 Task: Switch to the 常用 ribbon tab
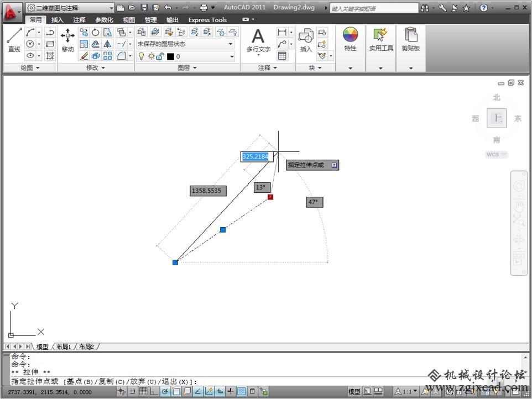[x=35, y=20]
